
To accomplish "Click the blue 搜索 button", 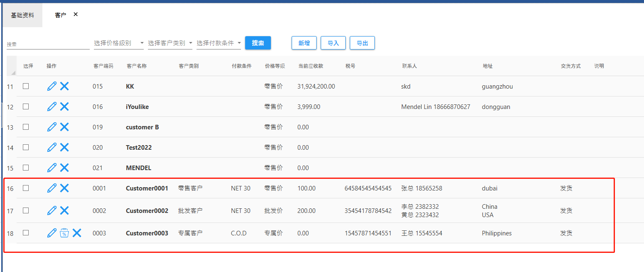I will [x=258, y=43].
